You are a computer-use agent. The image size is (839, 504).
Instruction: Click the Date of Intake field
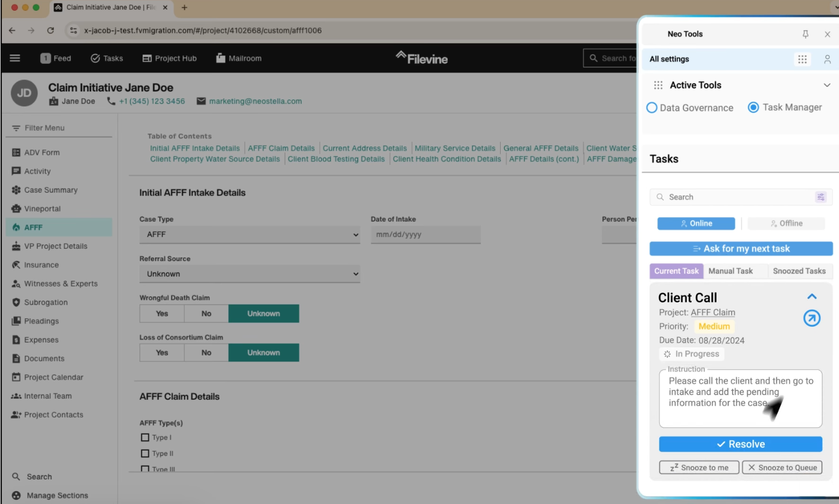[425, 234]
